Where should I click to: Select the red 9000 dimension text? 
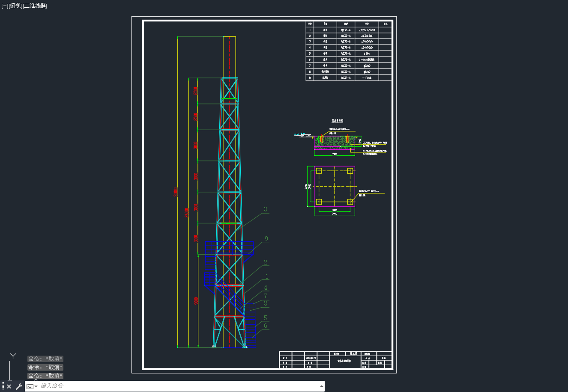[196, 301]
